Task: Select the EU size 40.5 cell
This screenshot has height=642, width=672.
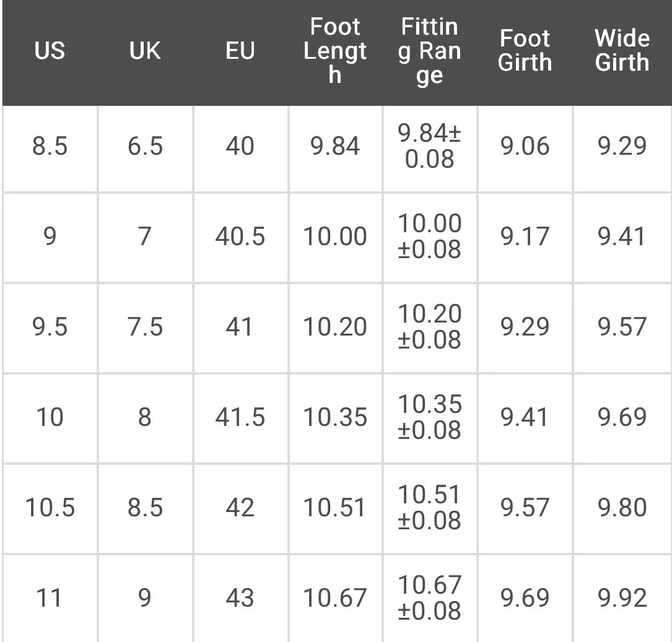Action: pos(240,238)
